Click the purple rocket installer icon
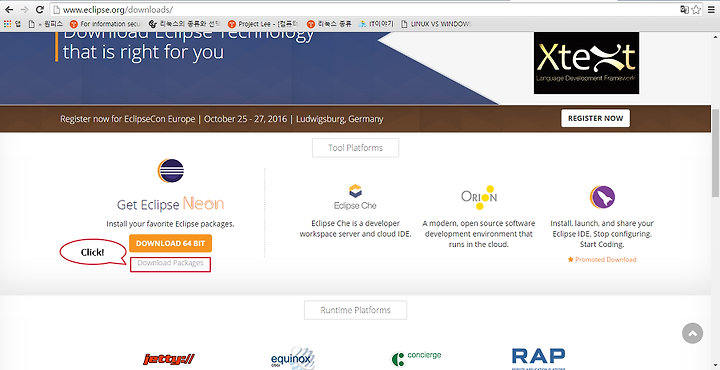720x370 pixels. pyautogui.click(x=602, y=197)
